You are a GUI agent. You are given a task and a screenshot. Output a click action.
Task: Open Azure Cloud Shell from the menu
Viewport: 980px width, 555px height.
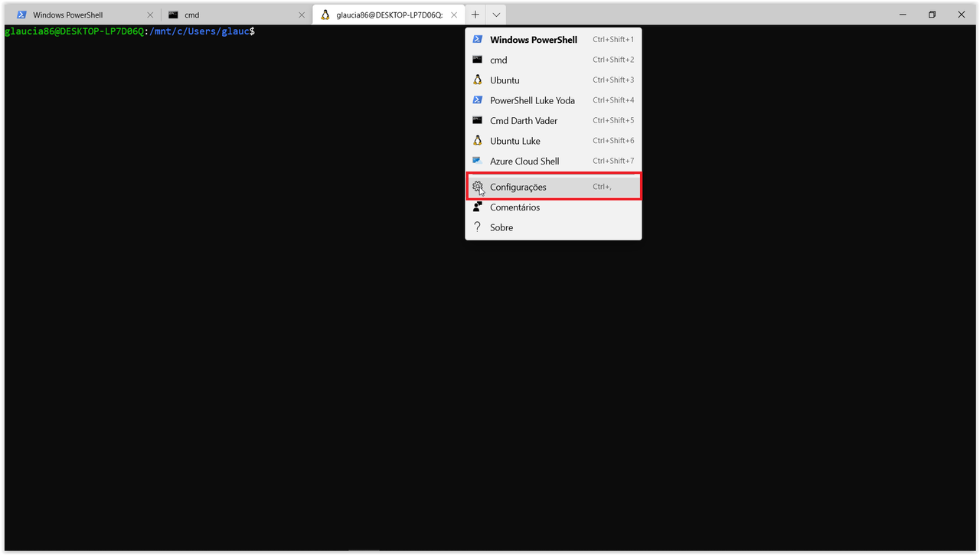[554, 161]
